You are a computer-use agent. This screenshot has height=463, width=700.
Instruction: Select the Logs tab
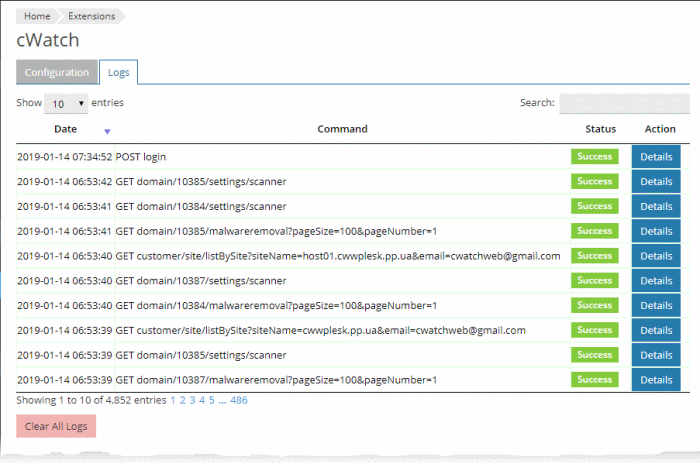118,72
